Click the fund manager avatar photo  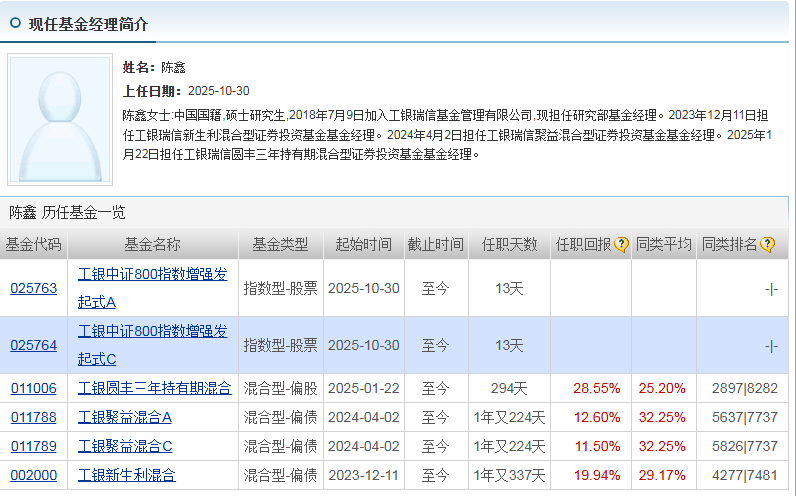(60, 119)
